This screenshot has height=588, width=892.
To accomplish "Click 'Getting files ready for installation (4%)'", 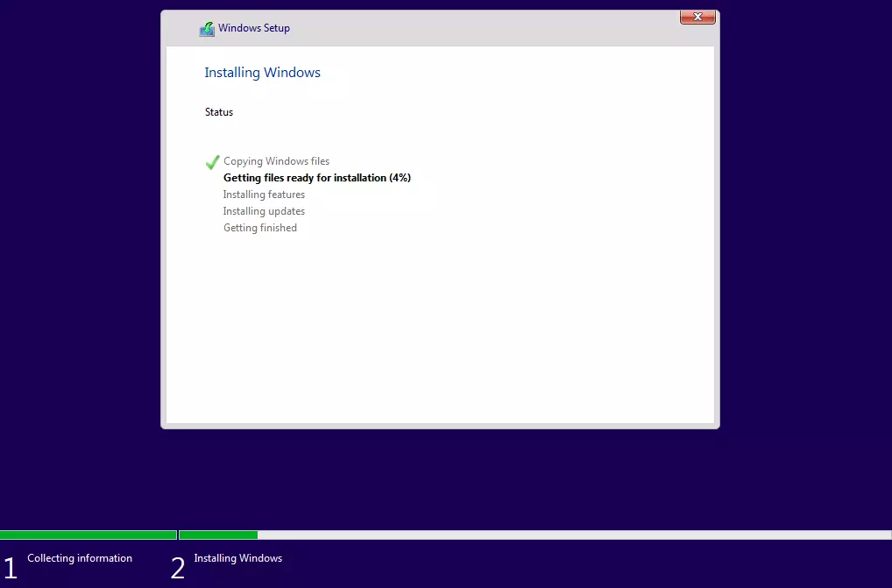I will 317,177.
